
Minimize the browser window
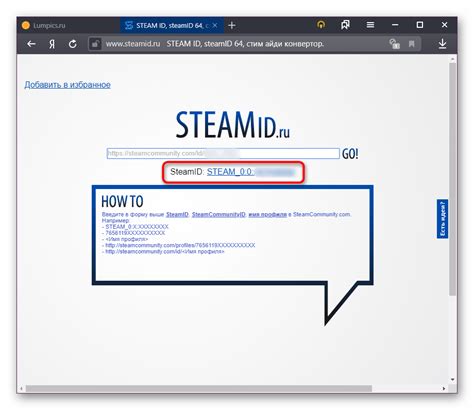point(395,25)
